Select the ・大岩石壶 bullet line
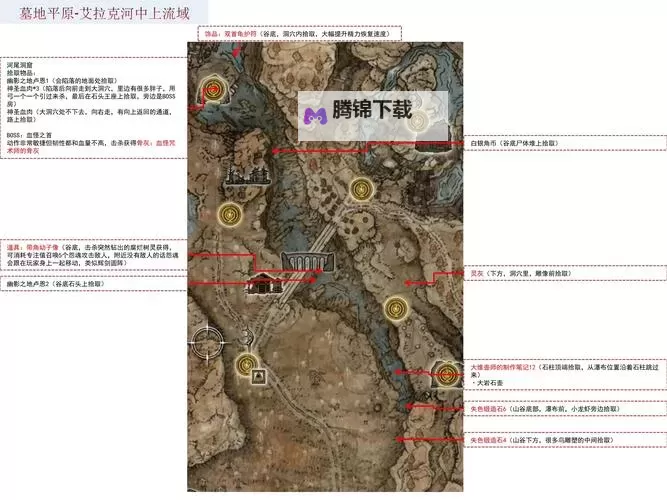 click(487, 383)
